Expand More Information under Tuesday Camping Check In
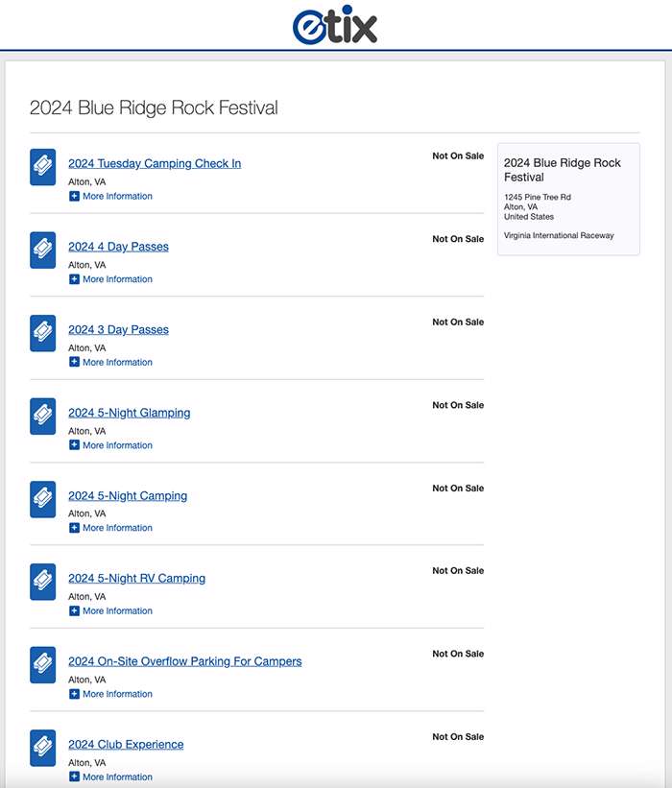Viewport: 672px width, 788px height. (x=110, y=197)
